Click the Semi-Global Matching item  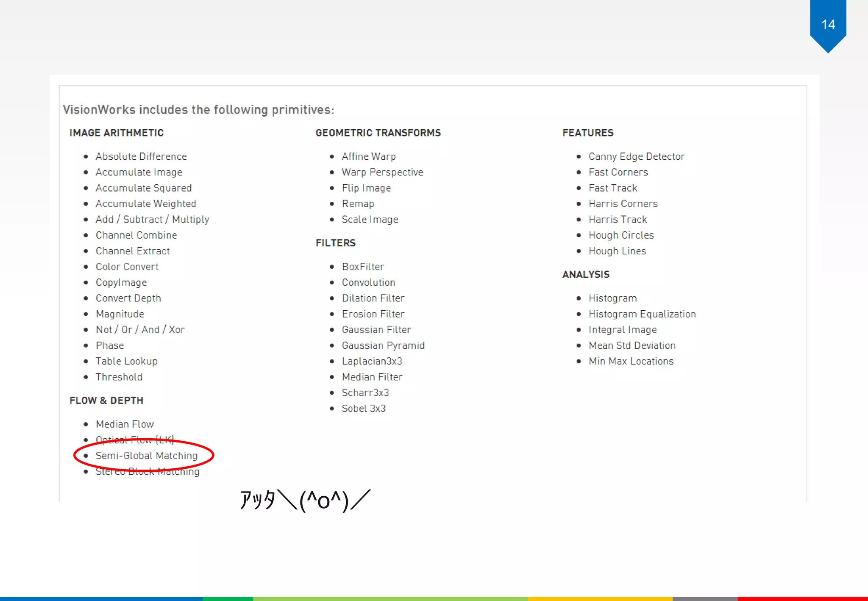(146, 456)
